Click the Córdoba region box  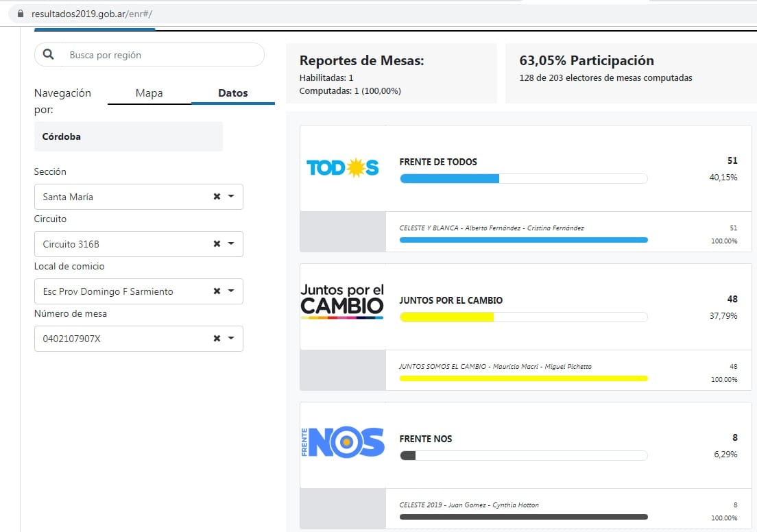(128, 136)
